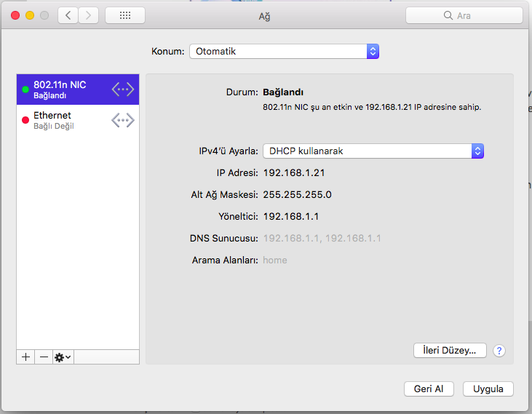Viewport: 532px width, 414px height.
Task: Expand the IPv4'ü Ayarla DHCP dropdown
Action: click(x=373, y=151)
